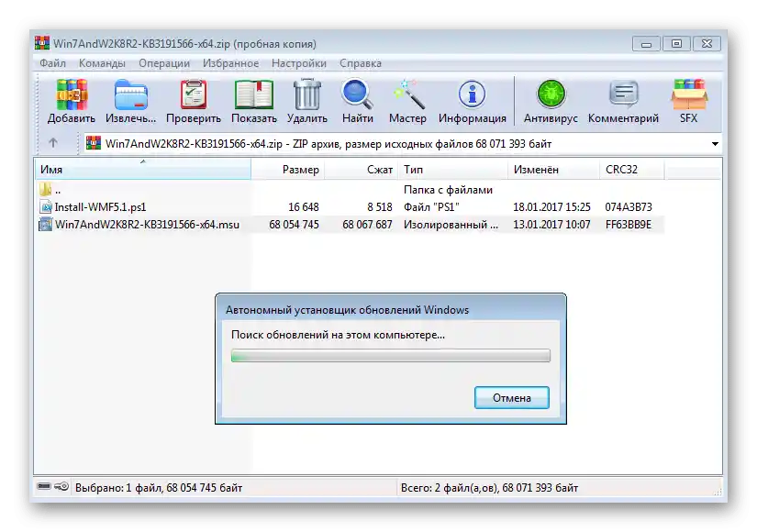Click the .msu file icon in list

click(45, 225)
